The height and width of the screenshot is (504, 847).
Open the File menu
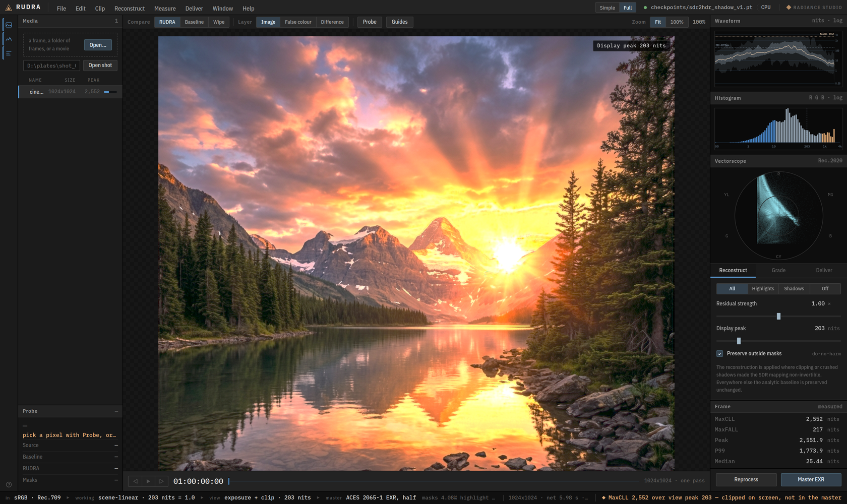pos(62,9)
